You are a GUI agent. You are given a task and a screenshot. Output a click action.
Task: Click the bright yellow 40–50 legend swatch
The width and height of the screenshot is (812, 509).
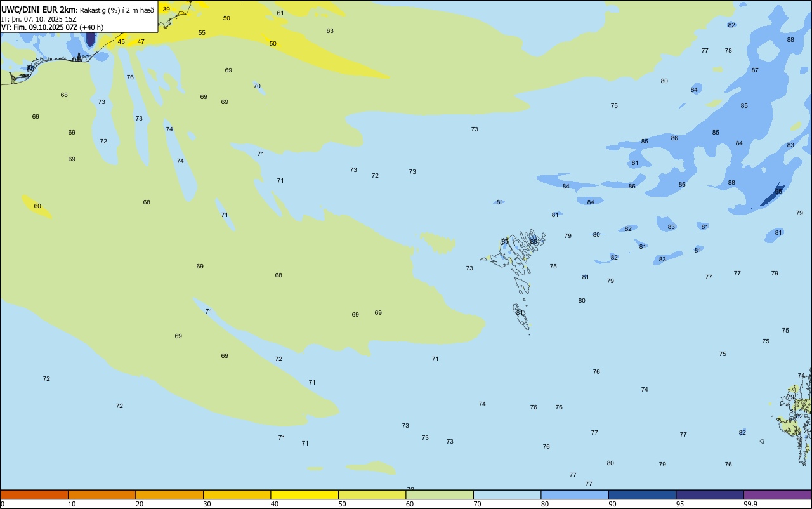click(304, 494)
